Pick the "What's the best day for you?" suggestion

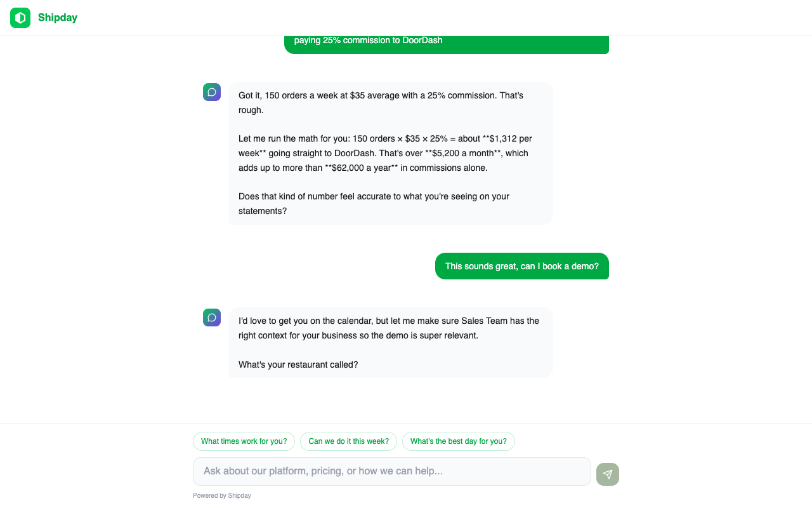(x=459, y=441)
